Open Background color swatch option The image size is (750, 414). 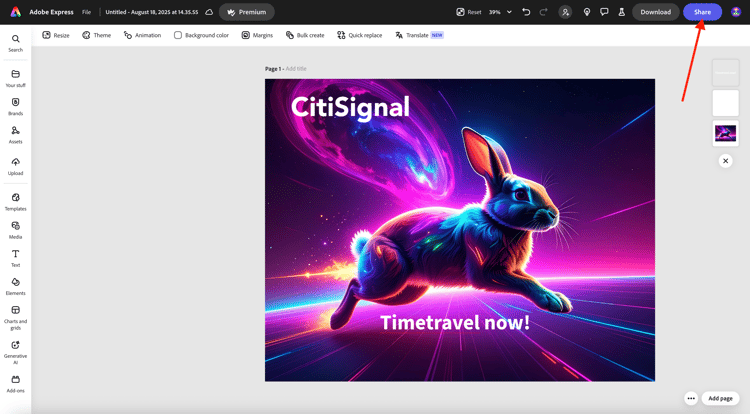pos(201,35)
